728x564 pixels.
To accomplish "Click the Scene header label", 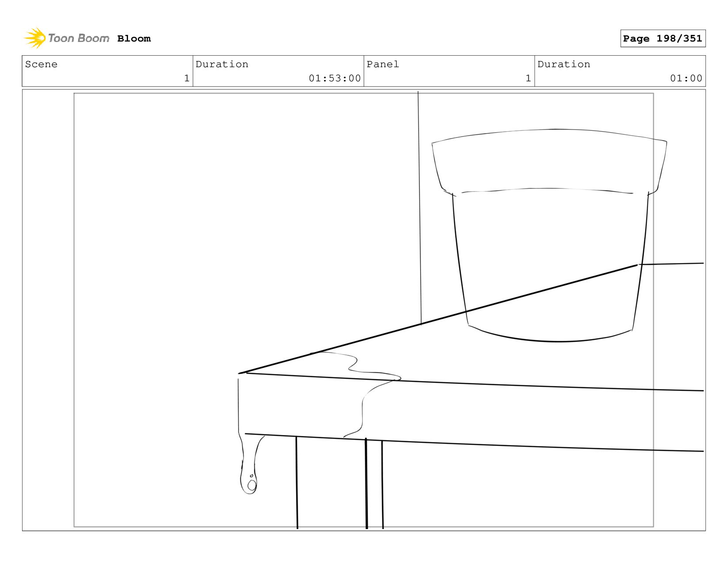I will tap(41, 64).
